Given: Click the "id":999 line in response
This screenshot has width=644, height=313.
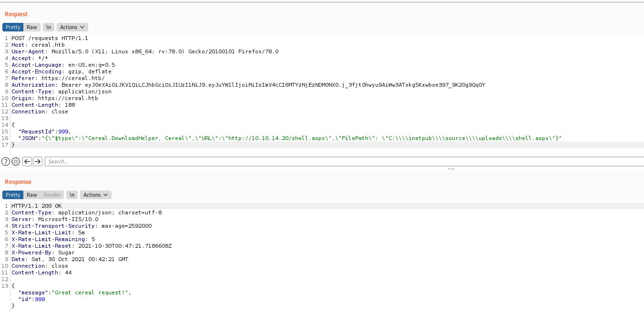Looking at the screenshot, I should (x=31, y=299).
